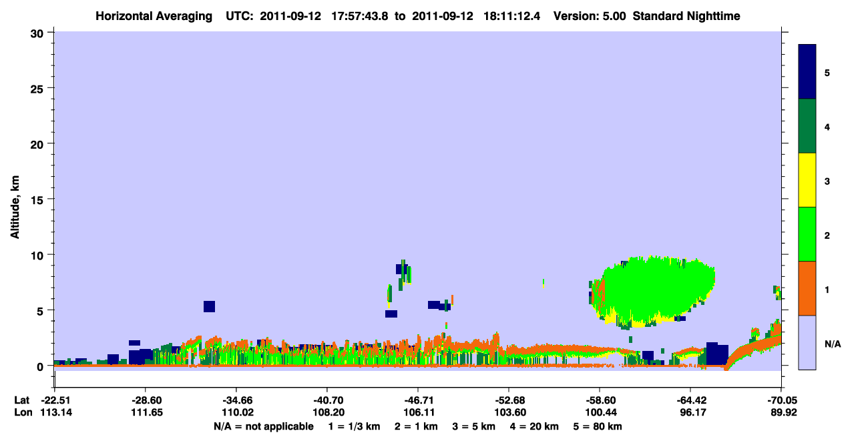
Task: Click the dark blue colorbar segment labeled 5
Action: point(807,72)
